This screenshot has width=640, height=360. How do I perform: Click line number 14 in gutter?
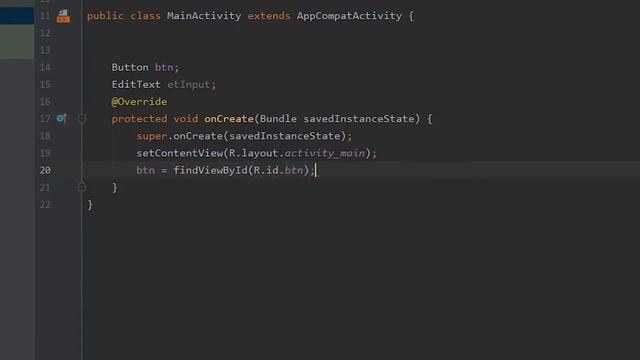[45, 67]
